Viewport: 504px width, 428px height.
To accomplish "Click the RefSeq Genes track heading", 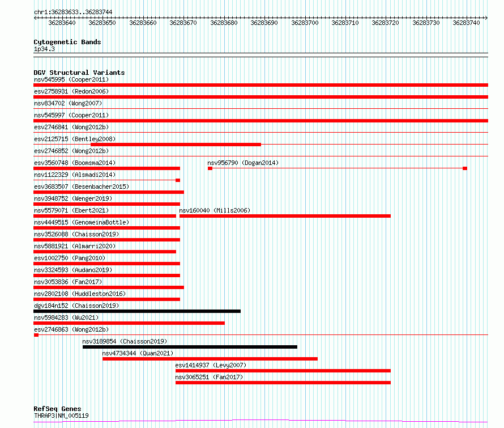I will click(x=58, y=409).
